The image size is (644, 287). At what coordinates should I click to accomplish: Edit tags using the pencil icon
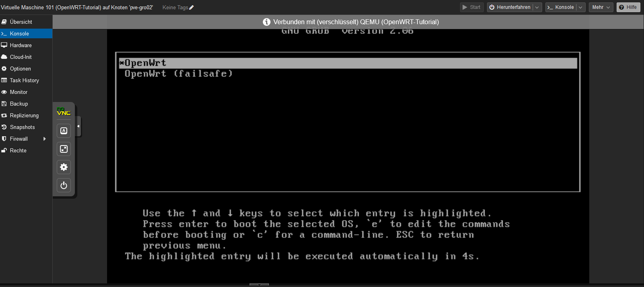point(192,7)
